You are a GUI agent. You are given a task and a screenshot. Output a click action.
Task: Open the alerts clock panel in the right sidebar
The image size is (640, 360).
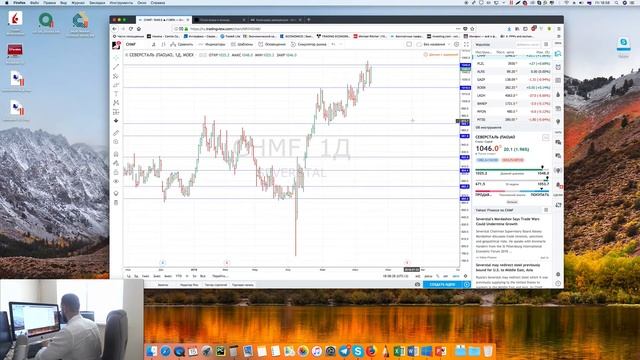[x=558, y=67]
